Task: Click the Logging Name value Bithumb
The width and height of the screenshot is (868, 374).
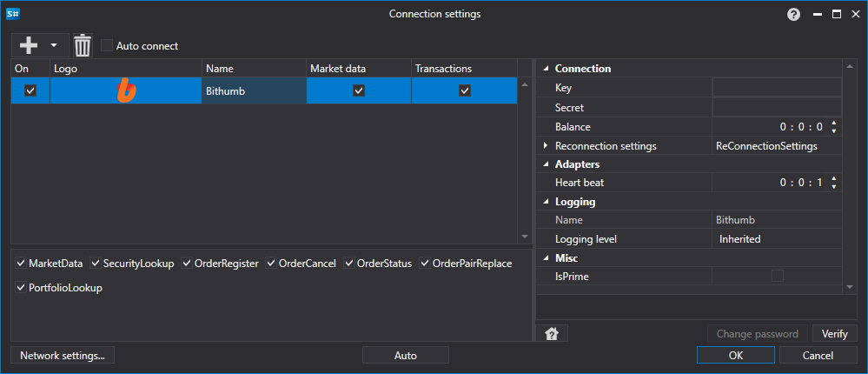Action: pyautogui.click(x=735, y=220)
